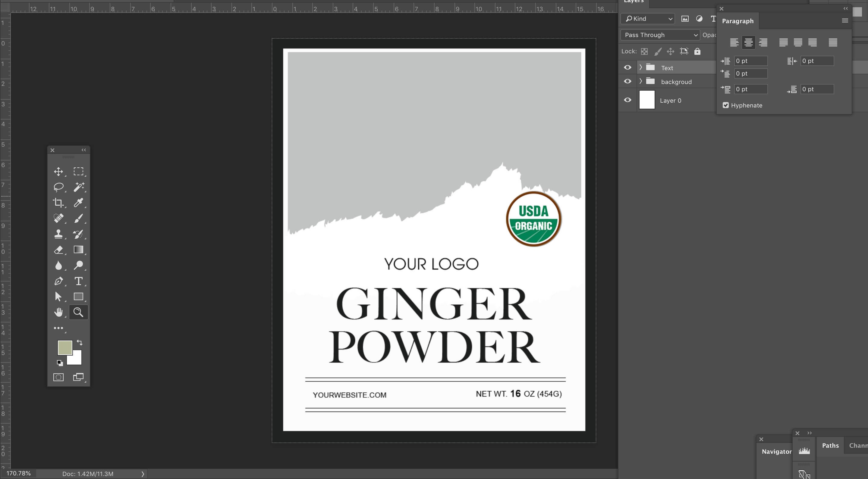This screenshot has height=479, width=868.
Task: Click the left indent 0 pt field
Action: click(x=750, y=61)
